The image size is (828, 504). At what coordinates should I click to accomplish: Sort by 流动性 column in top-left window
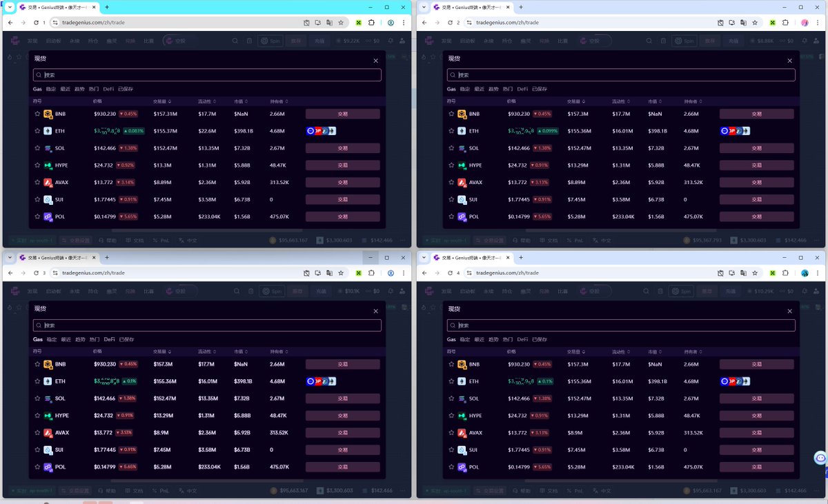[x=207, y=101]
